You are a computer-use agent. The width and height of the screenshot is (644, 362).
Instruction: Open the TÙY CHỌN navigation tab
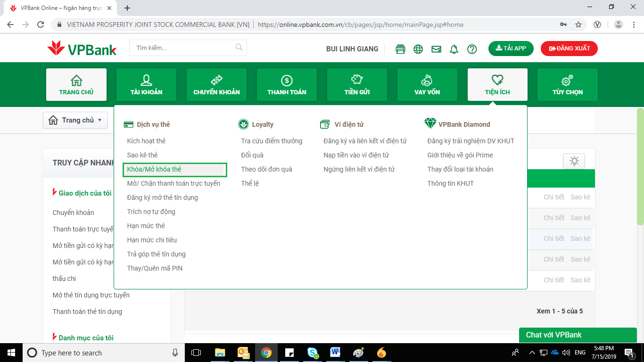[x=568, y=85]
